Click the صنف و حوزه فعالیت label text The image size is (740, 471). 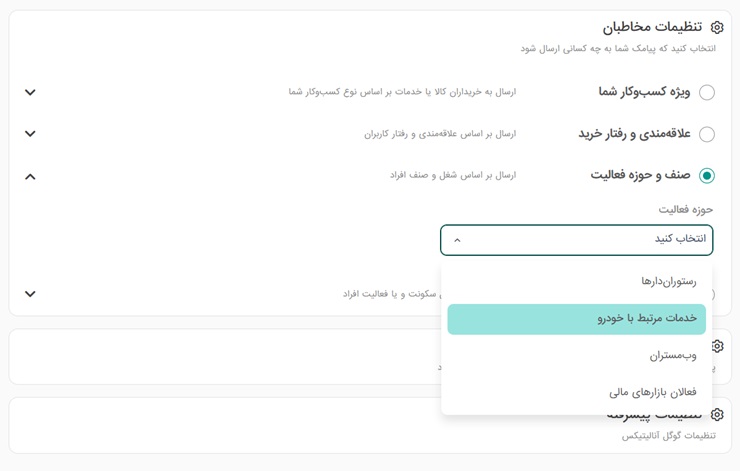tap(640, 175)
